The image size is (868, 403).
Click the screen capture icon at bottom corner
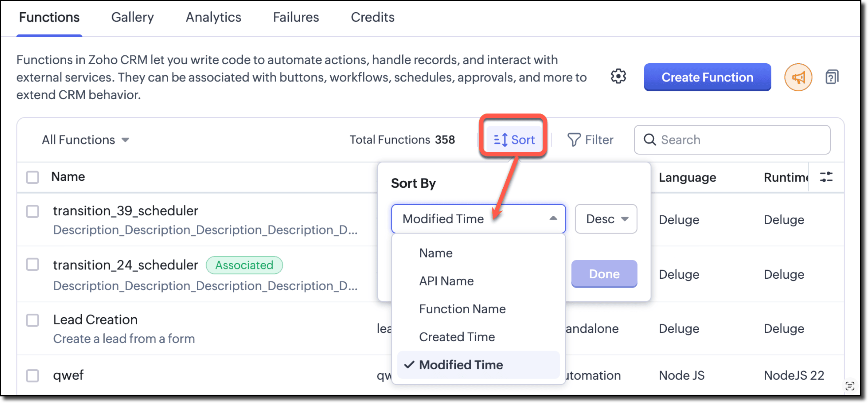(x=850, y=386)
